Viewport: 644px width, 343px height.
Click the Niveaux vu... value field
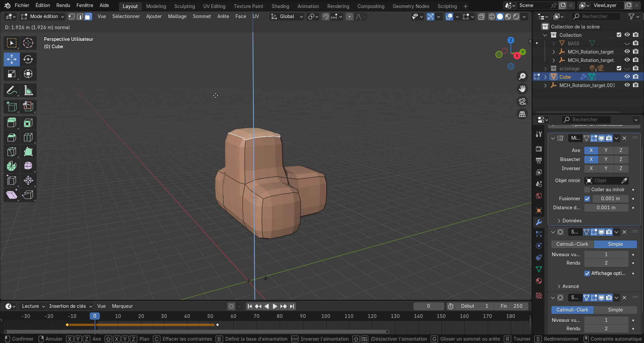(x=606, y=255)
